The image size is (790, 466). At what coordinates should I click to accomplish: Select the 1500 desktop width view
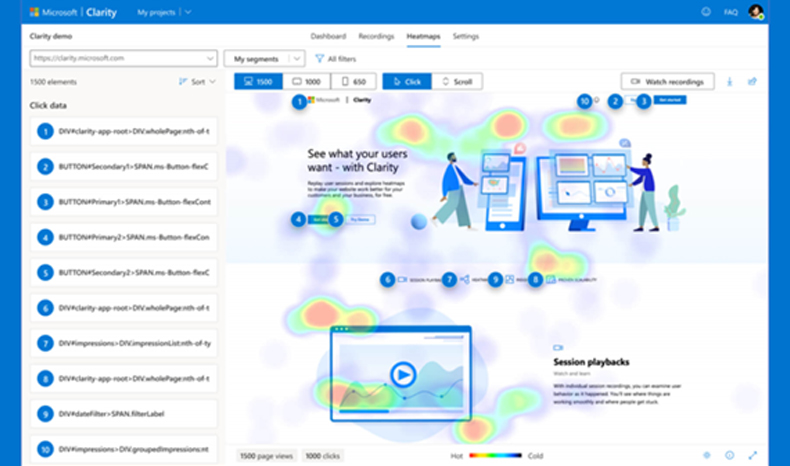[258, 81]
